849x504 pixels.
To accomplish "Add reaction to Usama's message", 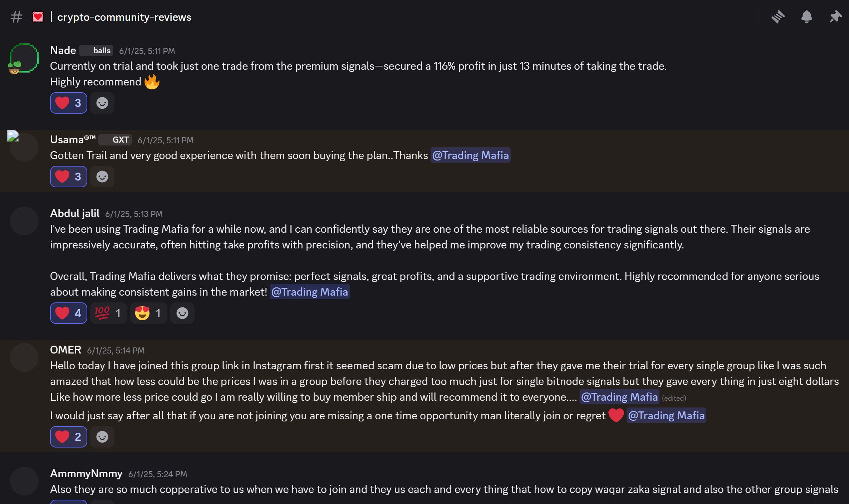I will [102, 177].
